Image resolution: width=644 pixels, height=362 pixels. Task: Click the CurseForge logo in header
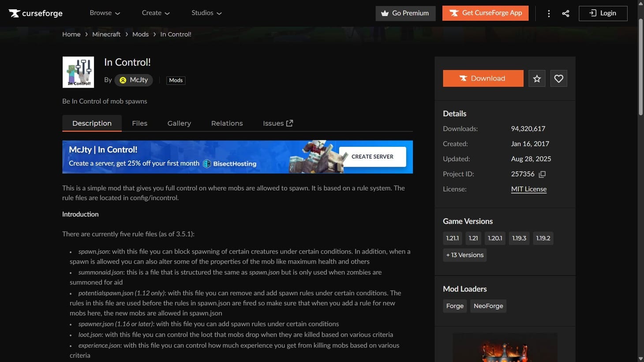(36, 13)
